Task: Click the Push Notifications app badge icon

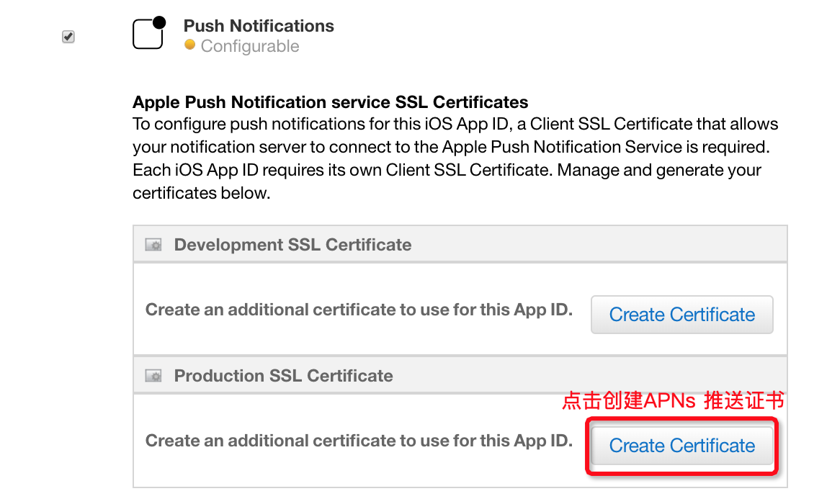Action: (148, 32)
